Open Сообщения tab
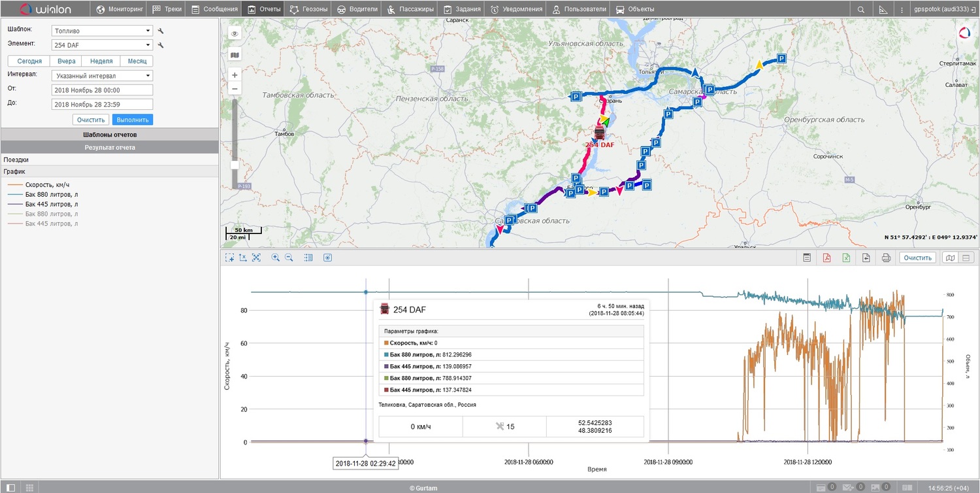Viewport: 980px width, 493px height. coord(214,9)
